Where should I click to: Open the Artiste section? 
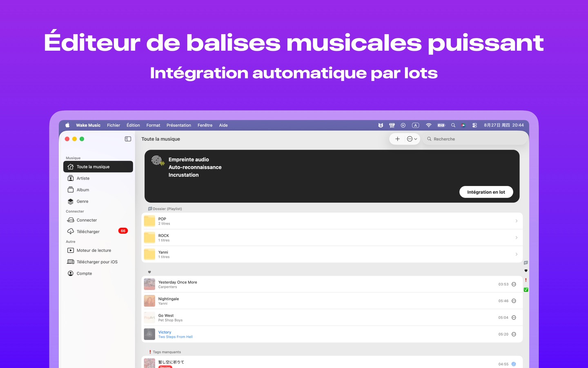98,178
